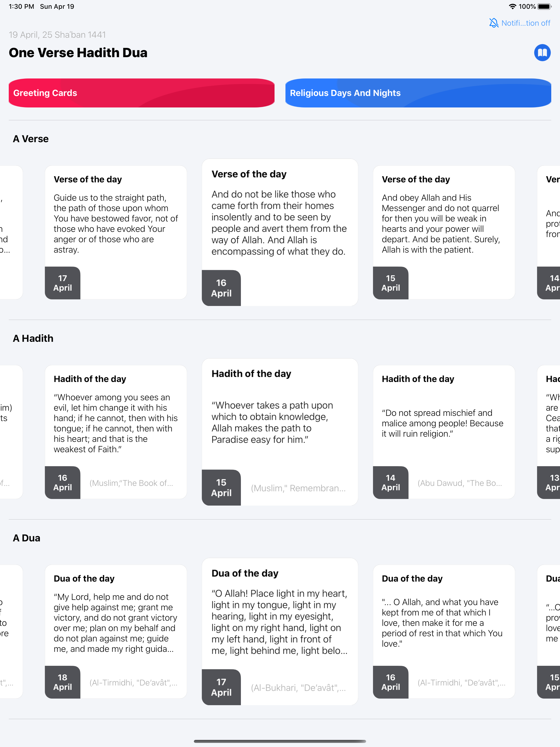
Task: Tap the 18 April dua date badge
Action: pyautogui.click(x=63, y=682)
